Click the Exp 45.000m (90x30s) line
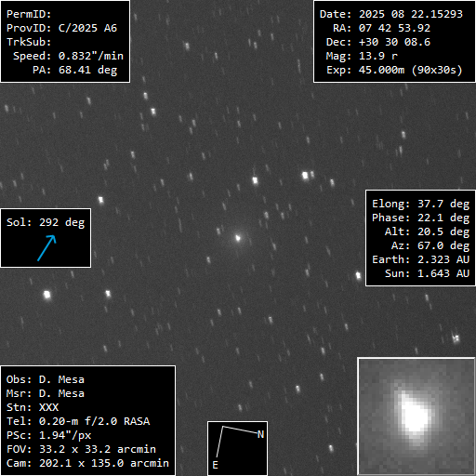Viewport: 476px width, 476px height. click(394, 70)
